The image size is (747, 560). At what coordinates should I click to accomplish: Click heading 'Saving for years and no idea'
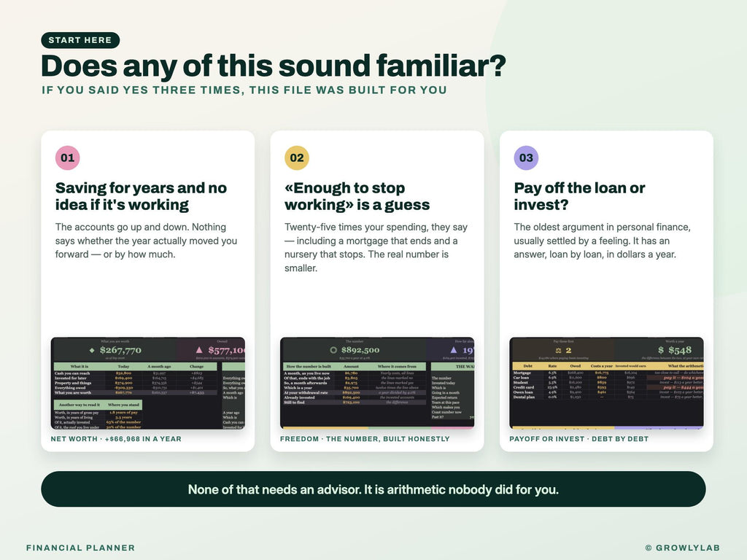[141, 196]
